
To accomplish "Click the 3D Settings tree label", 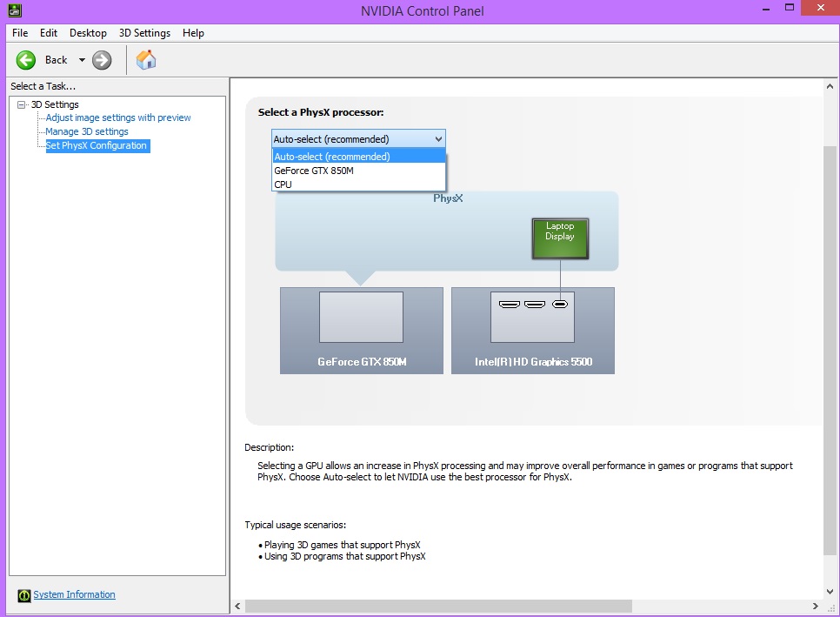I will 55,104.
